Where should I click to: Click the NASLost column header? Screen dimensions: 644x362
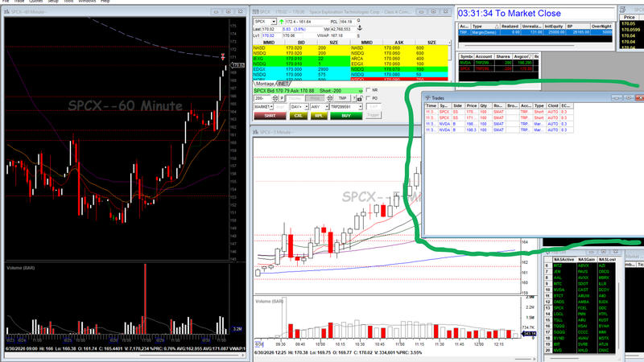click(607, 260)
